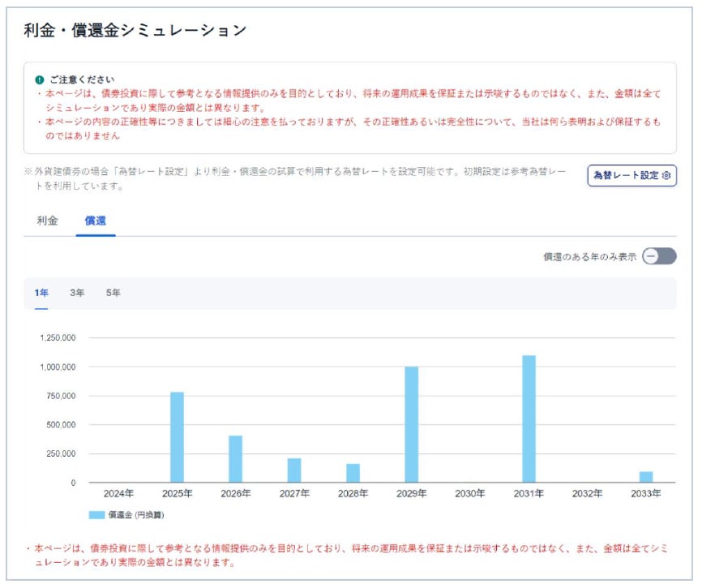This screenshot has width=702, height=588.
Task: Click the 2031年 bar in chart
Action: [x=529, y=418]
